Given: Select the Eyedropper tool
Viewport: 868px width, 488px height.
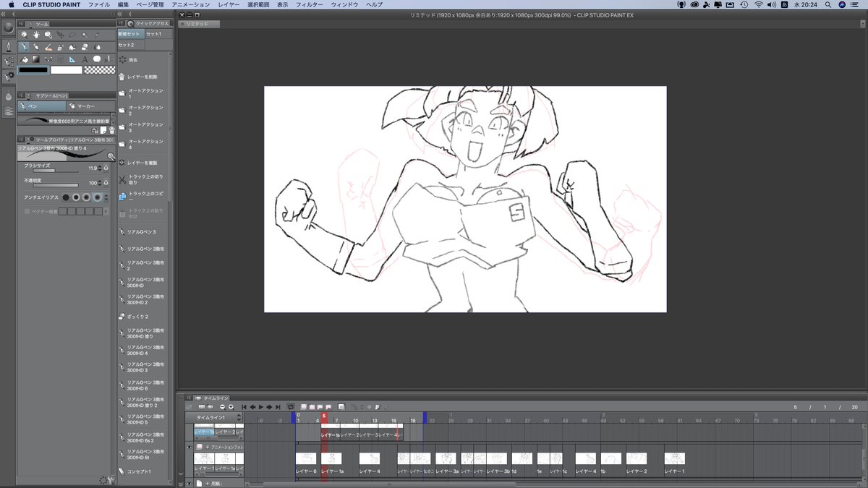Looking at the screenshot, I should click(97, 35).
